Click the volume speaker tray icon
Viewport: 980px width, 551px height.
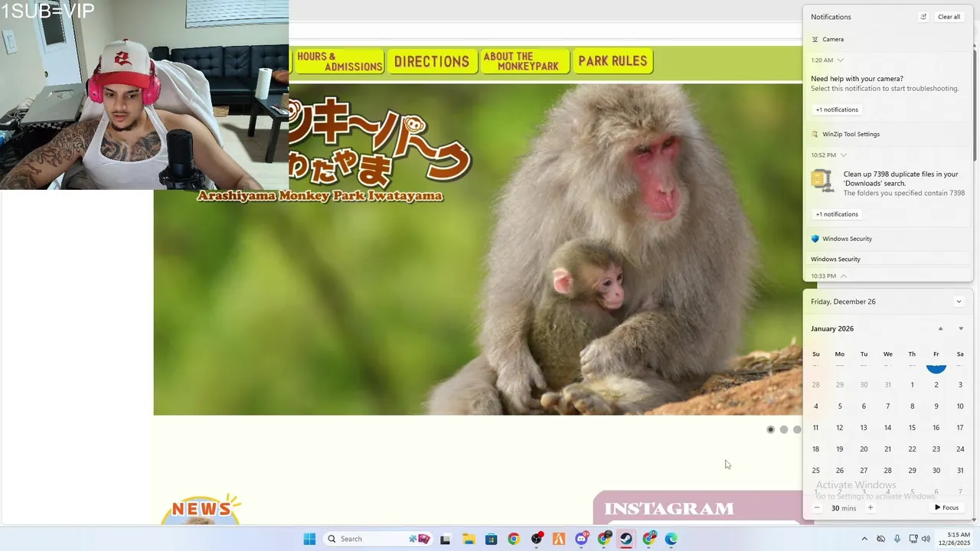point(926,539)
